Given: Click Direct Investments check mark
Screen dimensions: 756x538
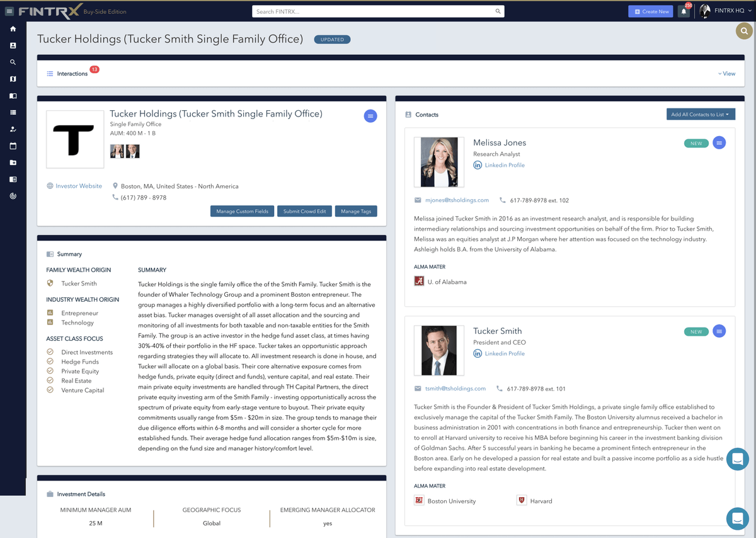Looking at the screenshot, I should tap(50, 352).
